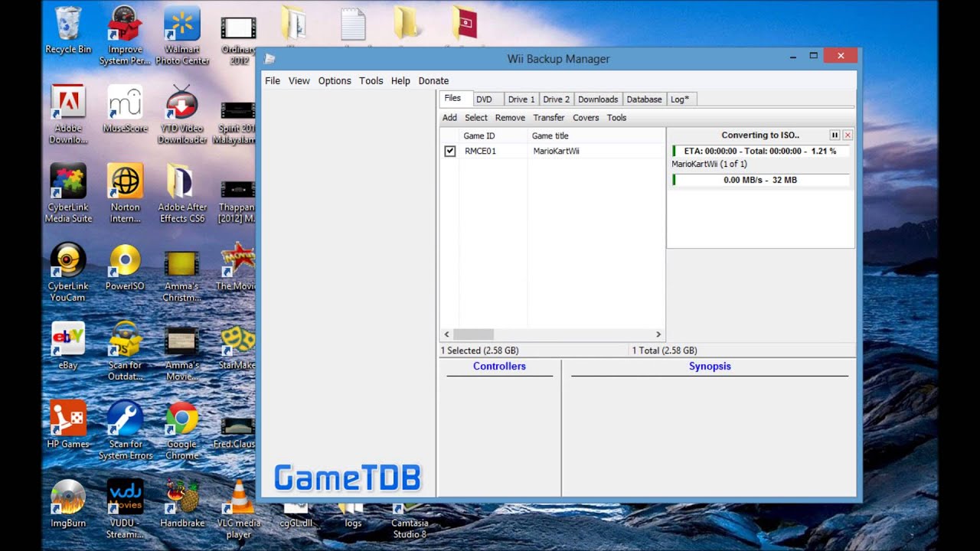Pause the Converting to ISO operation
The height and width of the screenshot is (551, 980).
coord(835,135)
